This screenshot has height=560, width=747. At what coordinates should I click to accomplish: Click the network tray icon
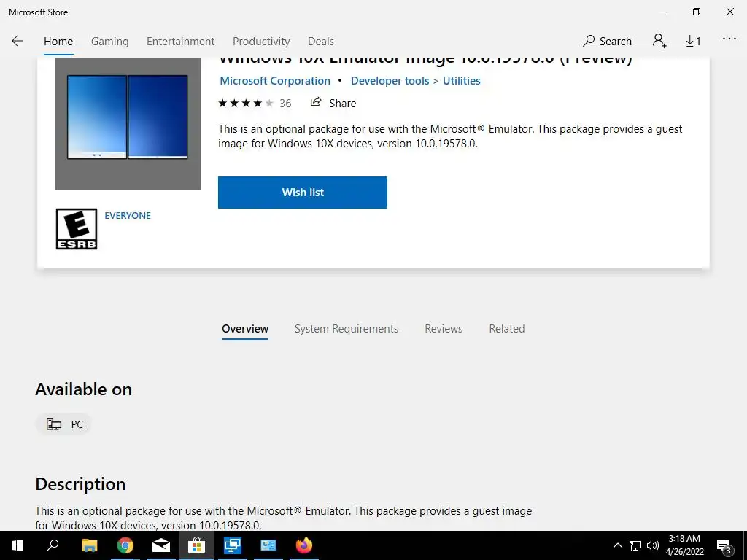[x=635, y=545]
